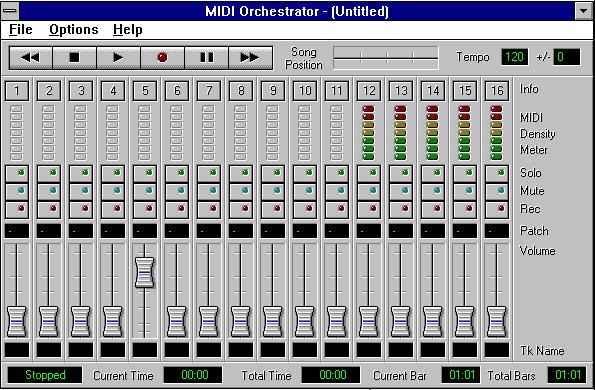This screenshot has width=595, height=390.
Task: Open info for track 12
Action: click(369, 91)
